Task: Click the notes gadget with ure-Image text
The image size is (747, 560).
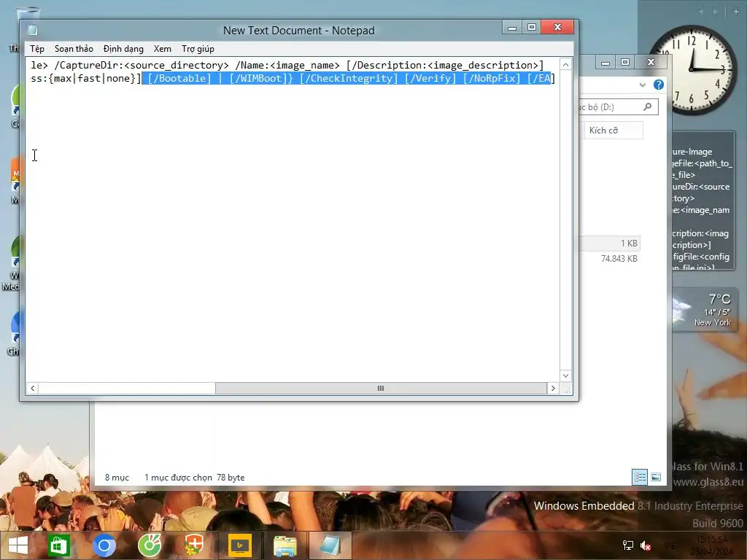Action: pos(703,201)
